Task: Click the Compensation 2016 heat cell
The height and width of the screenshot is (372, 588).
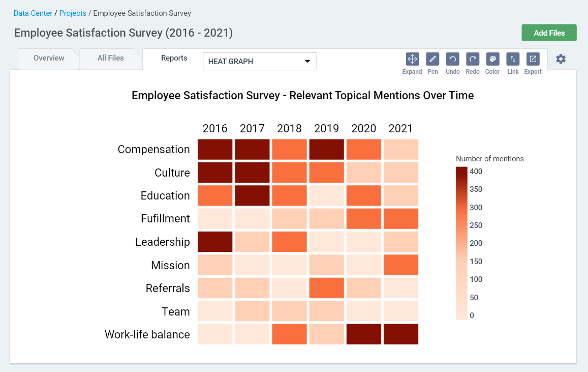Action: (x=215, y=150)
